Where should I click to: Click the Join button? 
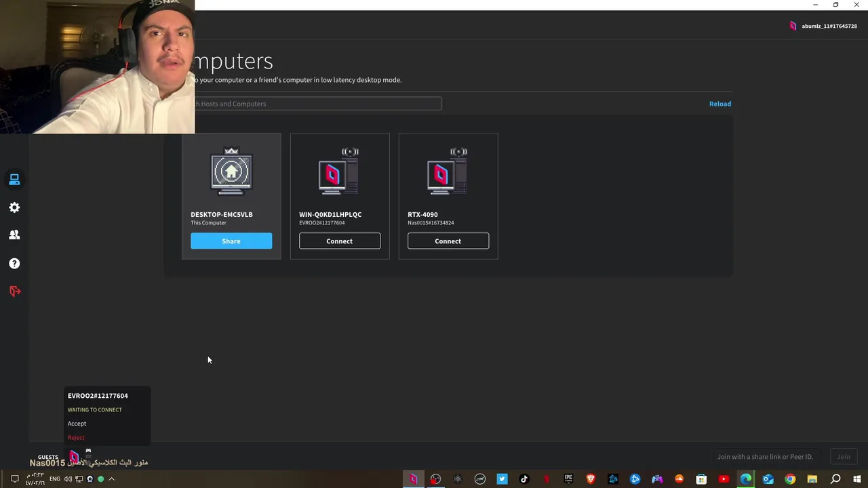pyautogui.click(x=844, y=457)
